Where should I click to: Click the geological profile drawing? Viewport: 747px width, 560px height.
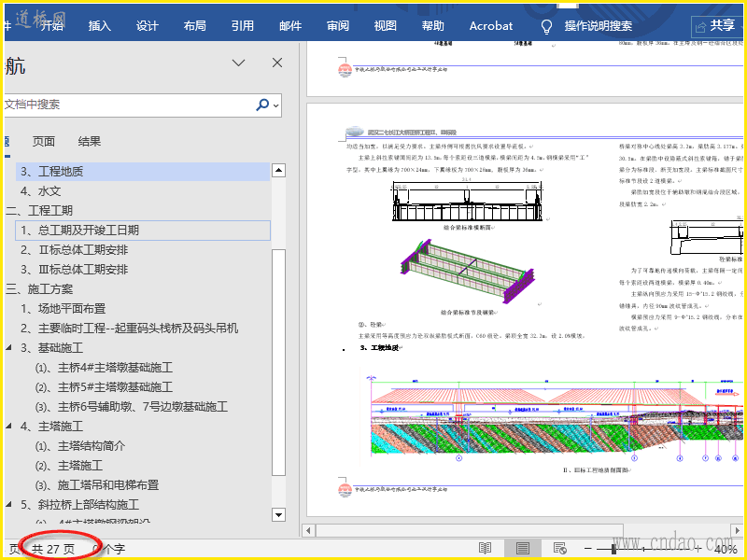point(554,418)
